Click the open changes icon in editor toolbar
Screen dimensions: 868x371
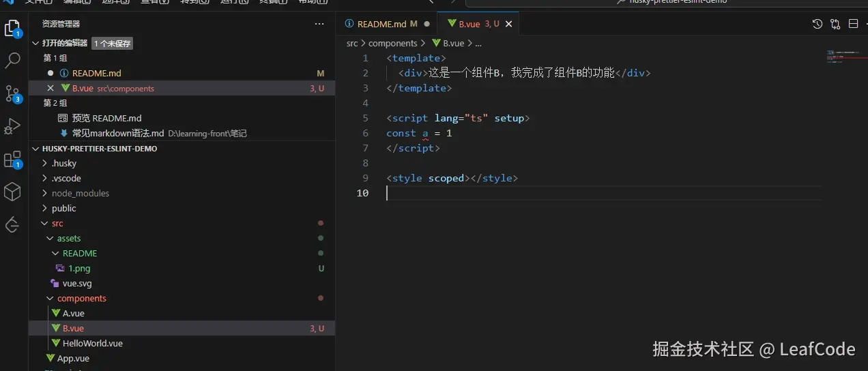point(835,24)
